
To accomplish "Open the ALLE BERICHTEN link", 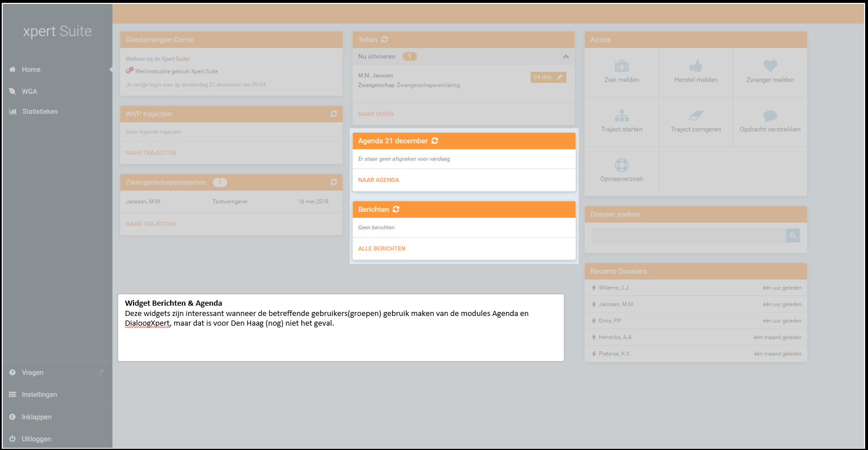I will coord(381,249).
